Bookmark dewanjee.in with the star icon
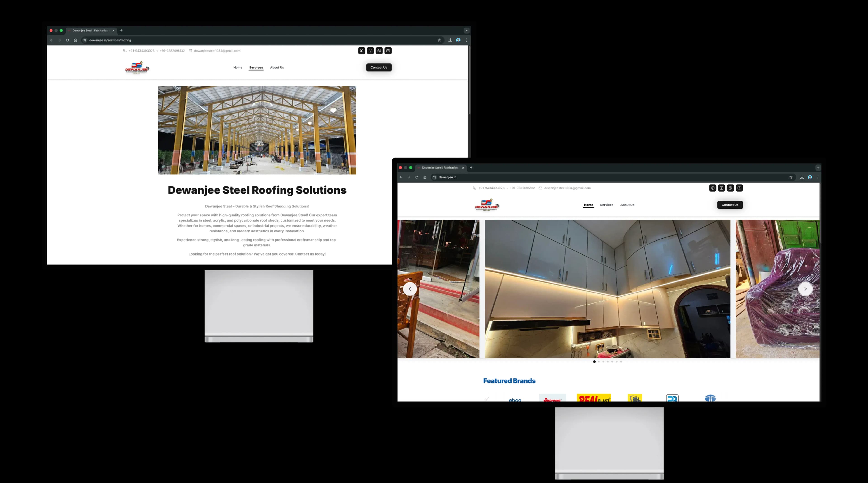Screen dimensions: 868x483 point(791,177)
